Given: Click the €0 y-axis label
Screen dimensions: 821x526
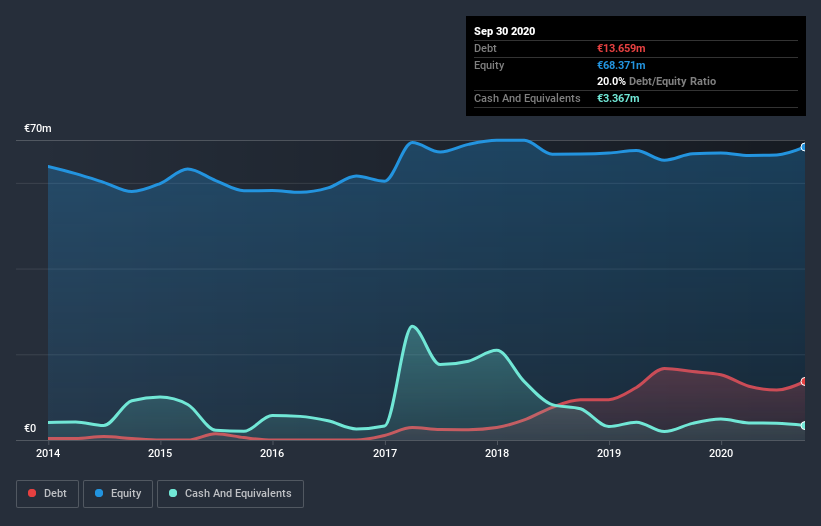Looking at the screenshot, I should [30, 428].
